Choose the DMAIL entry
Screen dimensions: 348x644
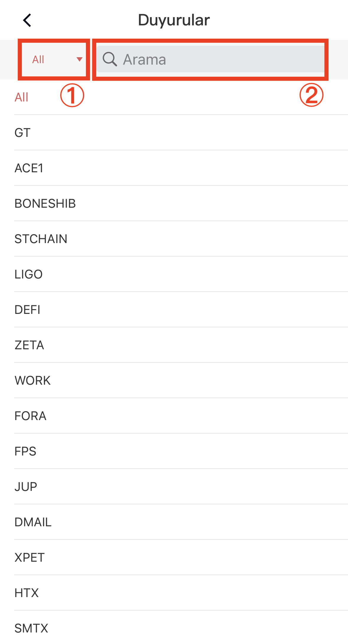[33, 522]
